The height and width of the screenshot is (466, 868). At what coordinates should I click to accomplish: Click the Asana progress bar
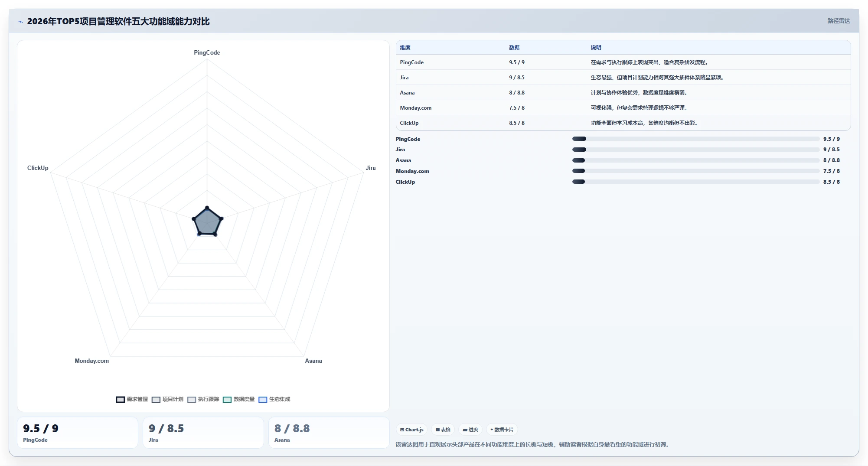(x=696, y=160)
